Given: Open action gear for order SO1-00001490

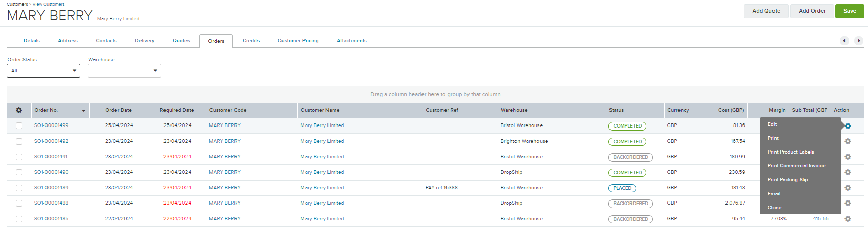Looking at the screenshot, I should pyautogui.click(x=848, y=172).
